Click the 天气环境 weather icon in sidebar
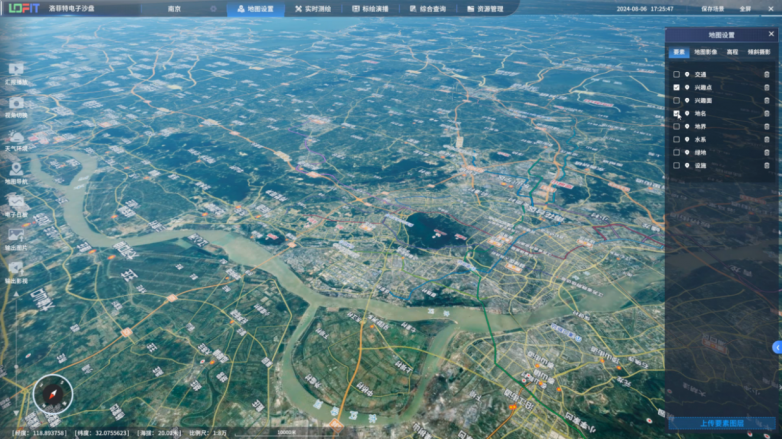782x439 pixels. click(16, 137)
